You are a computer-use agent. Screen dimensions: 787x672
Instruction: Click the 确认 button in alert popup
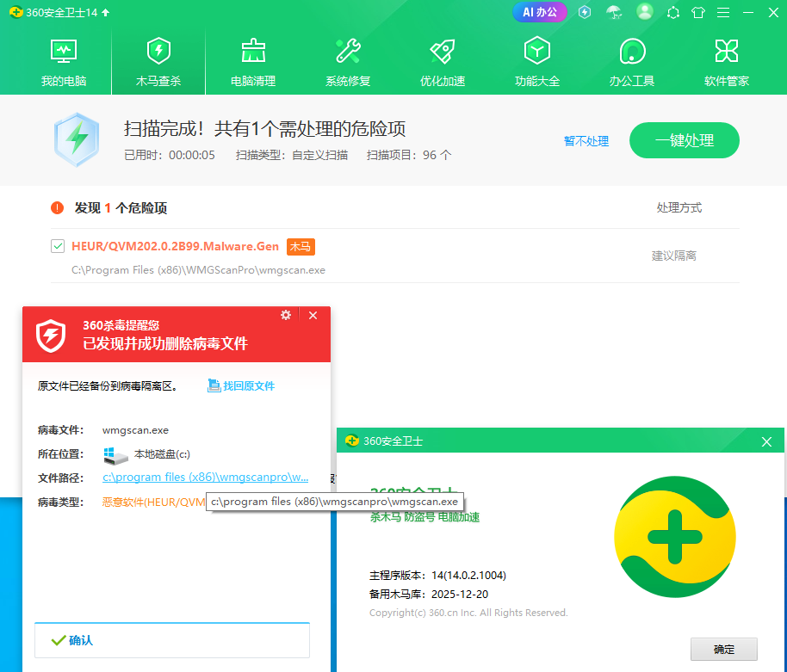click(172, 640)
